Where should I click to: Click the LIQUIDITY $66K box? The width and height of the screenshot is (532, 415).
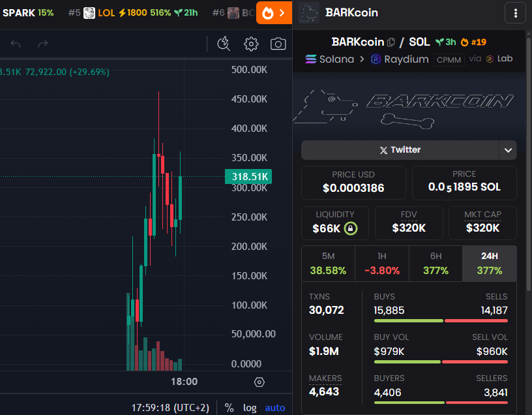click(x=335, y=223)
